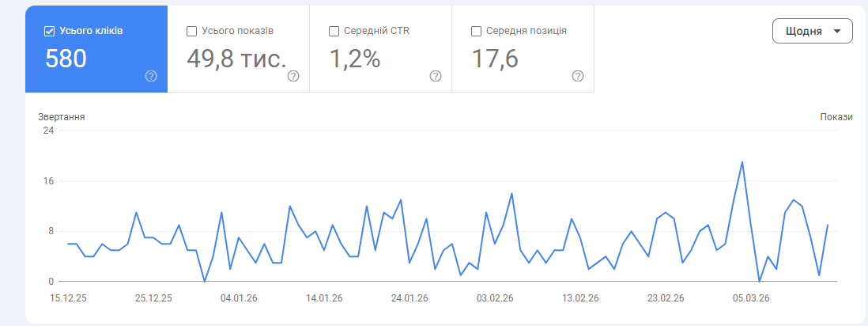Click the 24.01.26 date label
Image resolution: width=868 pixels, height=326 pixels.
(x=409, y=298)
